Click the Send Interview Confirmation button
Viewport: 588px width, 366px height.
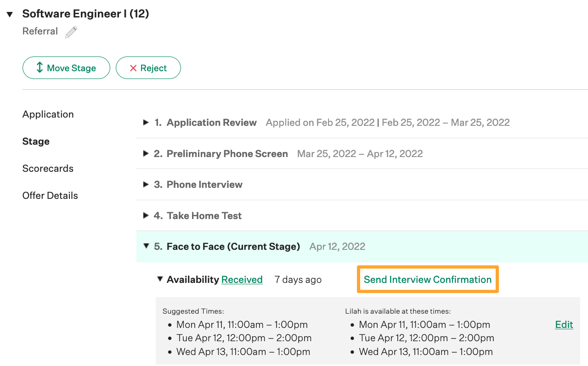(x=428, y=279)
